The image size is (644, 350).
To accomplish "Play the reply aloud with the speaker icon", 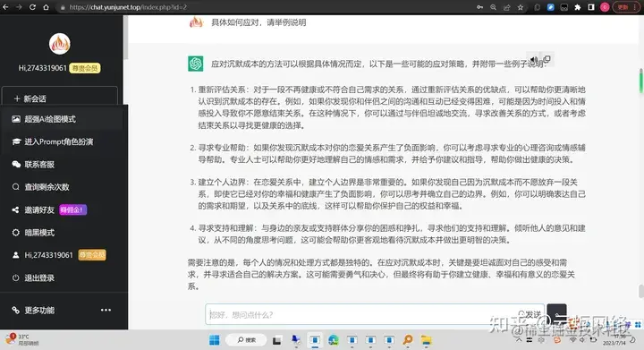I will coord(533,60).
